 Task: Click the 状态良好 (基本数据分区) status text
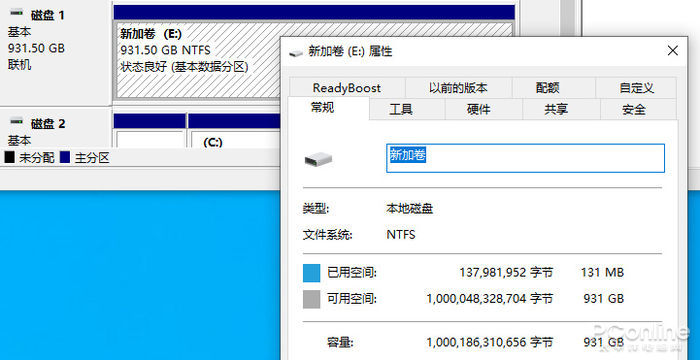184,67
